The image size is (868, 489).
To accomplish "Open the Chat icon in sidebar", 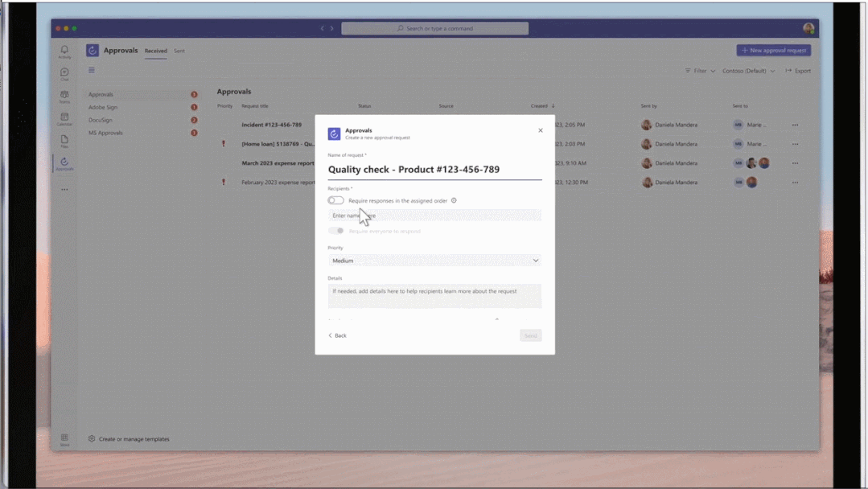I will click(64, 74).
